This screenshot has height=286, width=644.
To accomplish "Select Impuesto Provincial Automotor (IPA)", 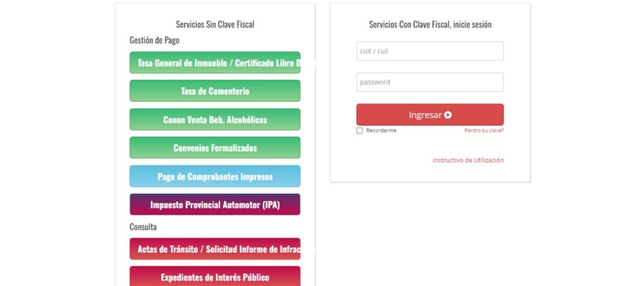I will 215,204.
